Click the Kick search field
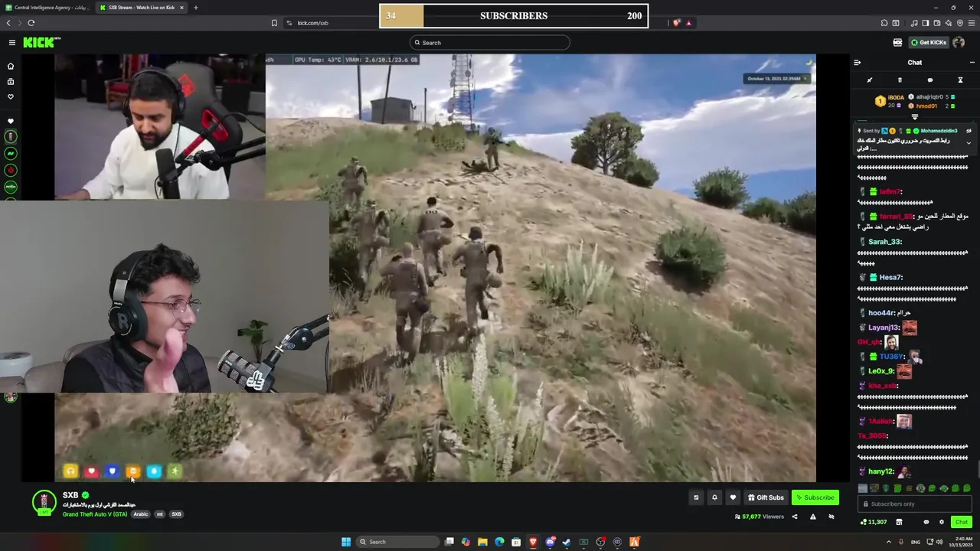Viewport: 980px width, 551px height. tap(490, 43)
